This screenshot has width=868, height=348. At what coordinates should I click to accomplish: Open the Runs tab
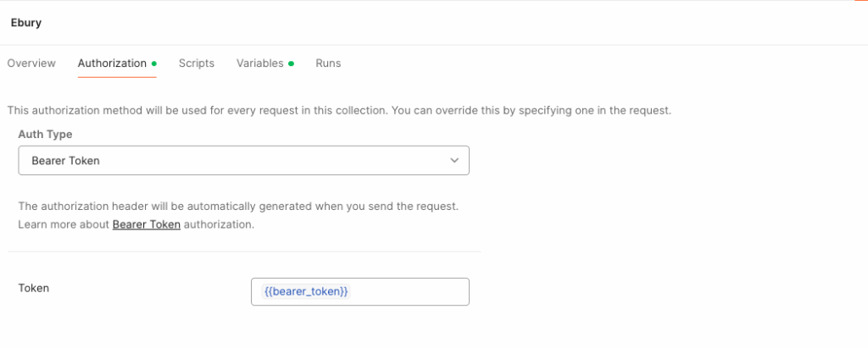pos(328,63)
